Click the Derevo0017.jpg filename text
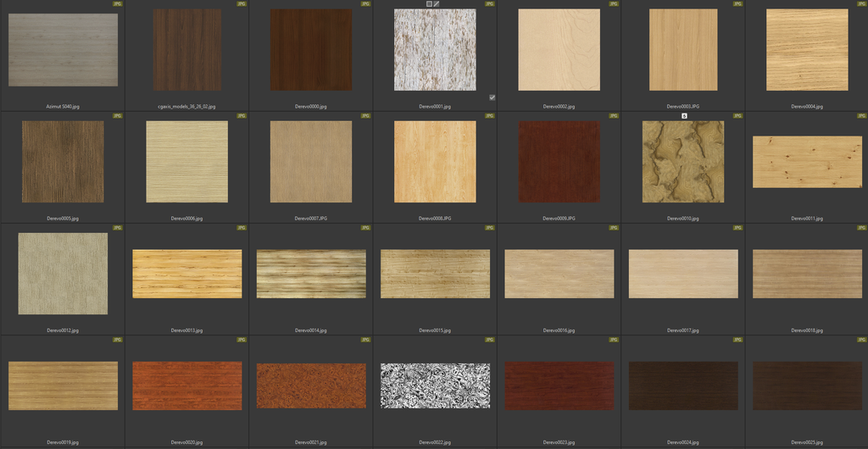The image size is (868, 449). coord(683,330)
